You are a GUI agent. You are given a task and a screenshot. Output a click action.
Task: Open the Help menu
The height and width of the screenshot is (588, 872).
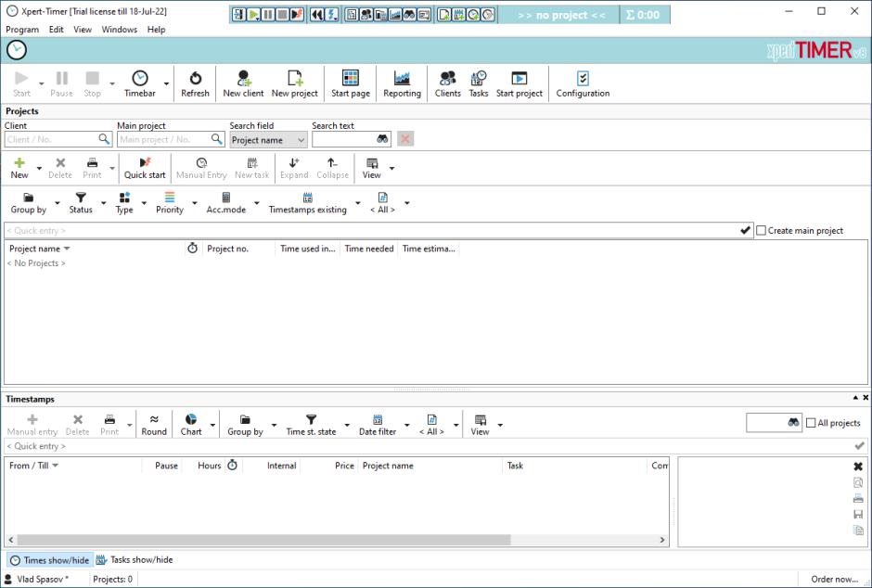coord(156,30)
